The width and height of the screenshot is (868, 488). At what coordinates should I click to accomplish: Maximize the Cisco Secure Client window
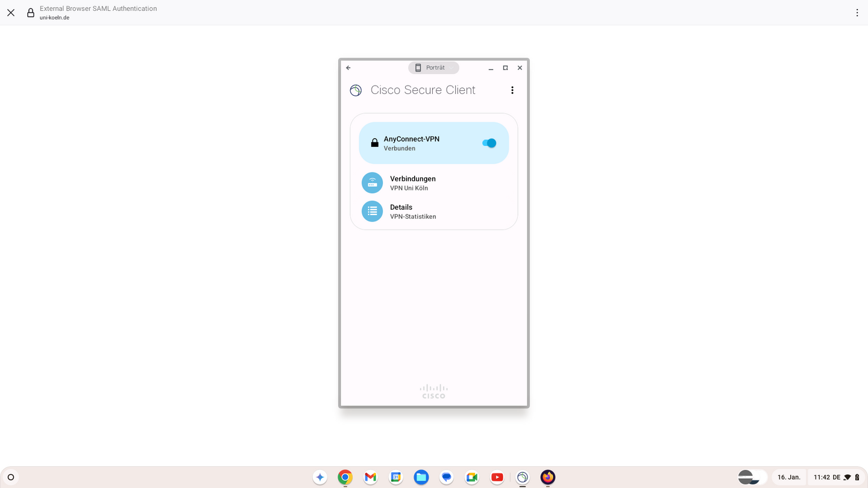point(505,68)
